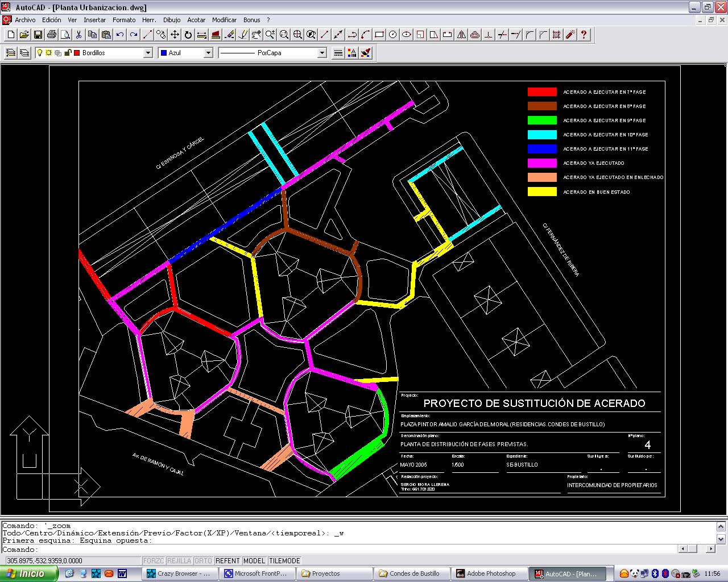Select the Rectangle draw tool
728x582 pixels.
379,35
